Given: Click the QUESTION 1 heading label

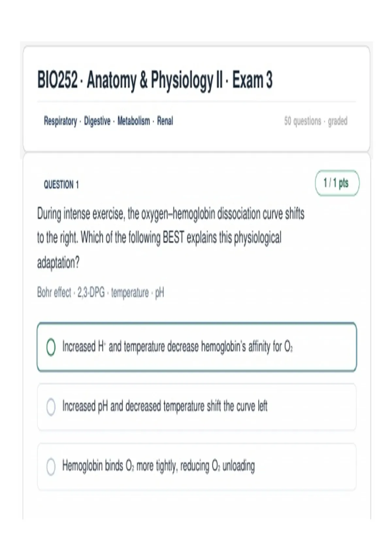Looking at the screenshot, I should (x=61, y=185).
